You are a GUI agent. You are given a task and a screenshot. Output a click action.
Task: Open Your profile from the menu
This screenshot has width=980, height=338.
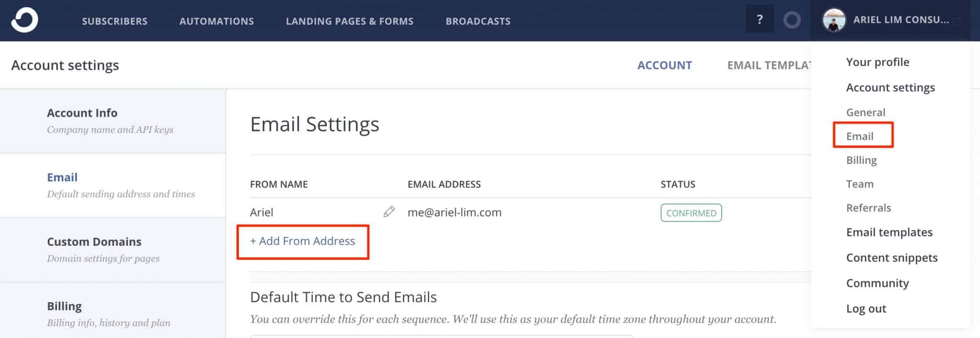click(878, 62)
